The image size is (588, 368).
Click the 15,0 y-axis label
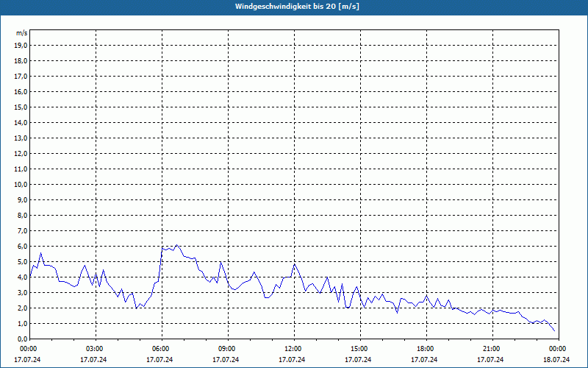(x=21, y=107)
